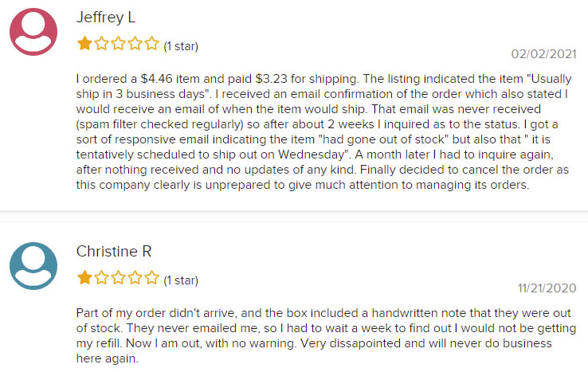Open reviewer name Christine R

(114, 251)
